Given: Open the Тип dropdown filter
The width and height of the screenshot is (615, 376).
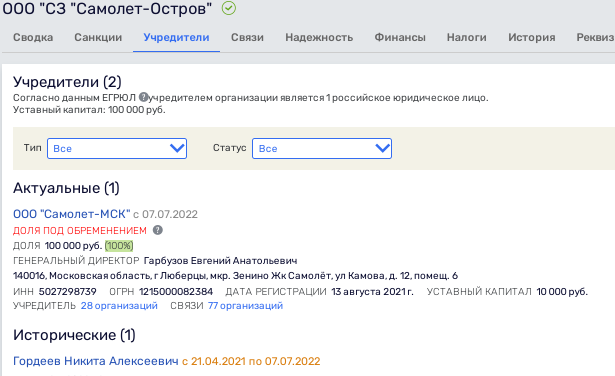Looking at the screenshot, I should point(117,148).
